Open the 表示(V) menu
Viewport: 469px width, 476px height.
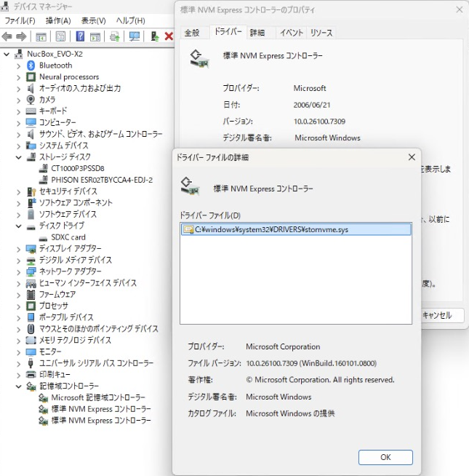coord(93,20)
